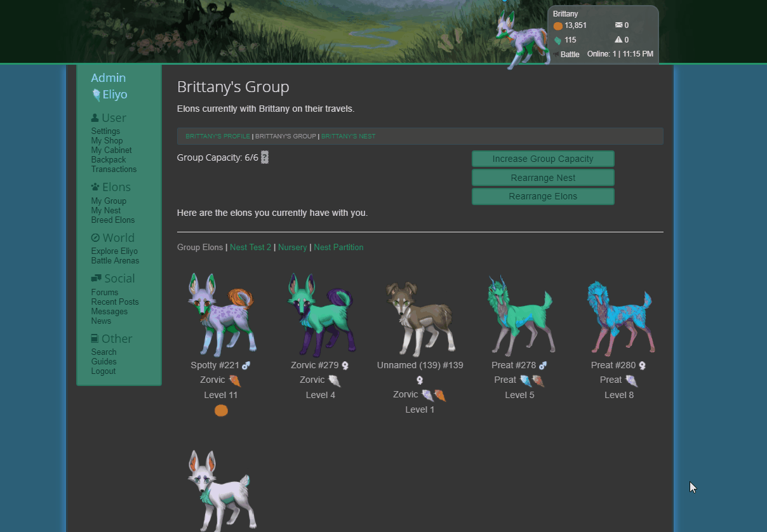Click the white feather icon under Preat #280

pos(631,380)
